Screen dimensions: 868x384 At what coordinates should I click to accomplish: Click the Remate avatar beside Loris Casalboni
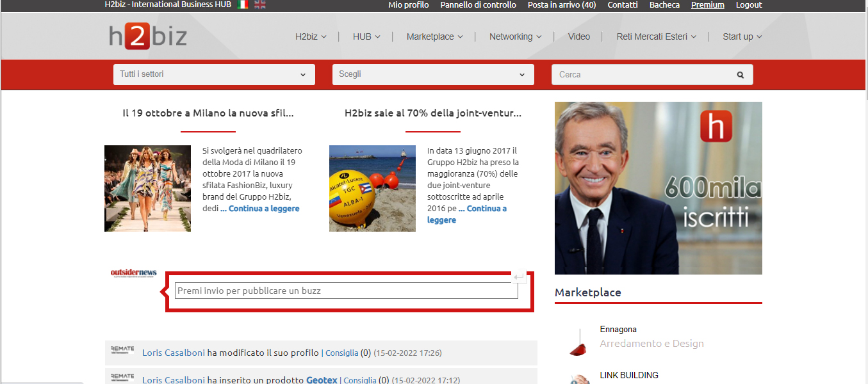pyautogui.click(x=122, y=351)
